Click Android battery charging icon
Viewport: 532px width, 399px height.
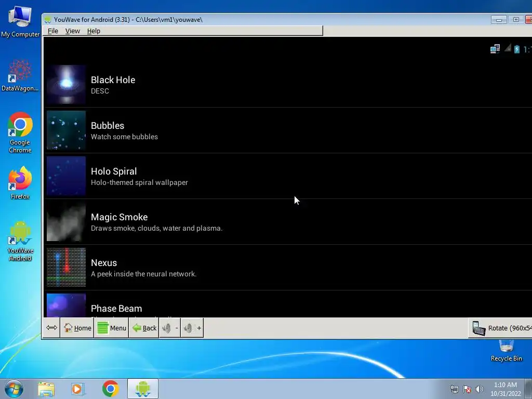(517, 49)
